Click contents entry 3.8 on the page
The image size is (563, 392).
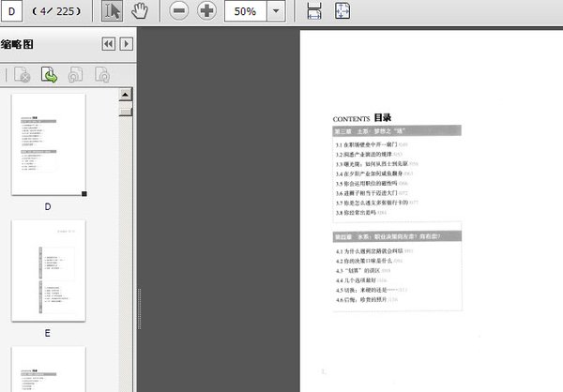[x=361, y=213]
